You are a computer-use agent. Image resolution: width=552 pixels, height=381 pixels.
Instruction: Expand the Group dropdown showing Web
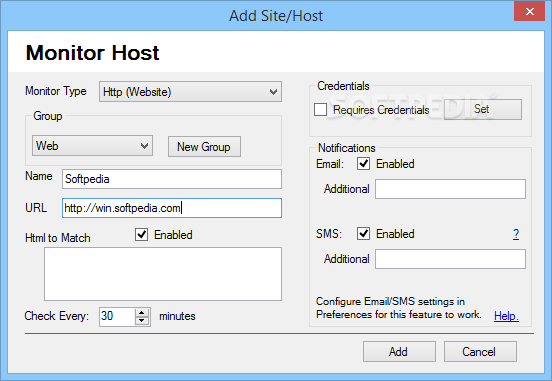[92, 146]
